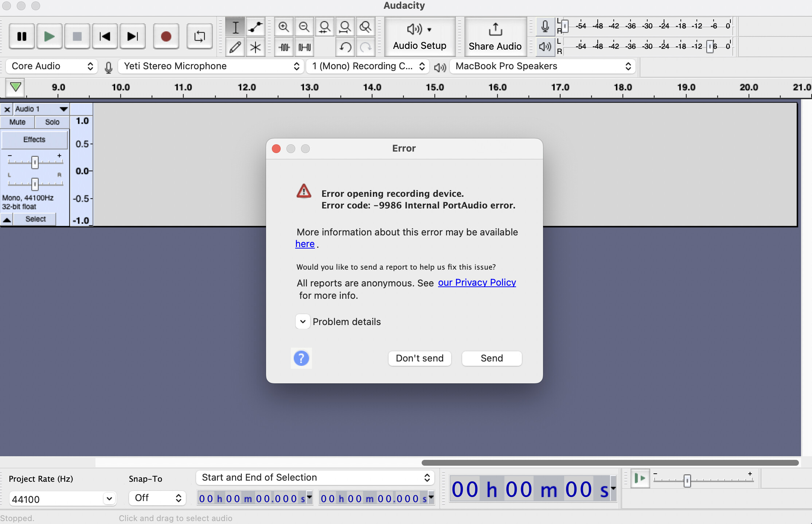This screenshot has height=524, width=812.
Task: Click the large audio position time display
Action: click(533, 489)
